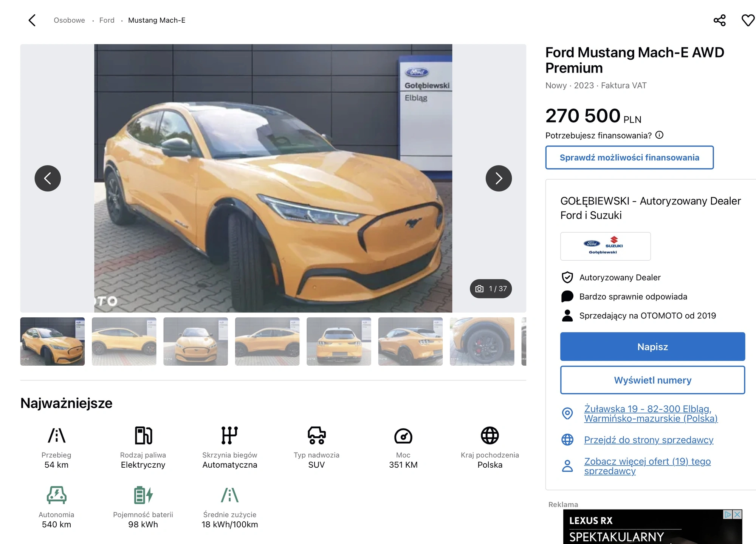Image resolution: width=756 pixels, height=544 pixels.
Task: Open Ford breadcrumb link
Action: click(x=107, y=20)
